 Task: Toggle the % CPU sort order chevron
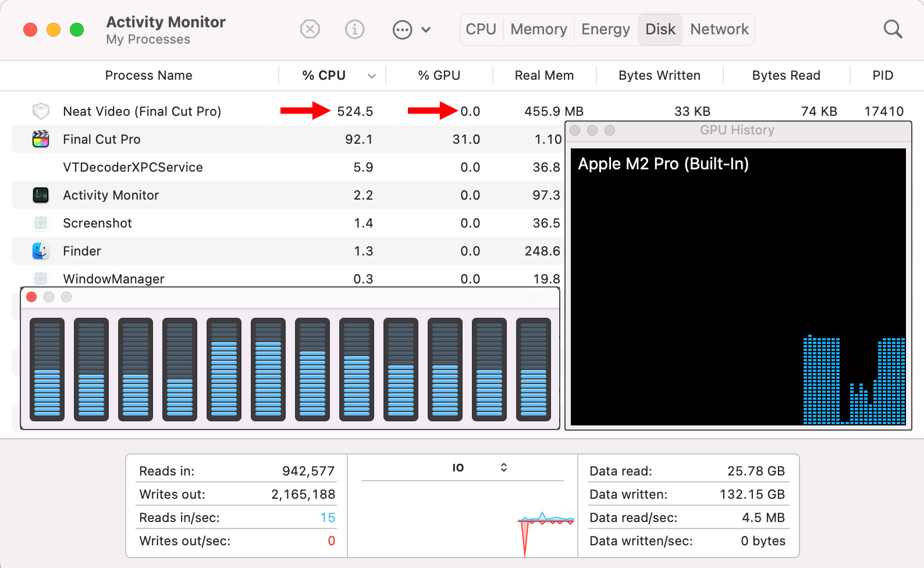click(372, 76)
